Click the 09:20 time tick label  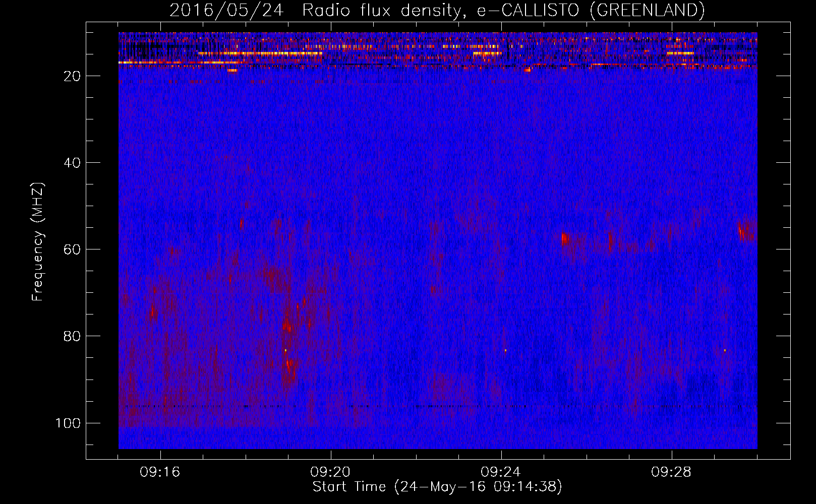point(330,472)
